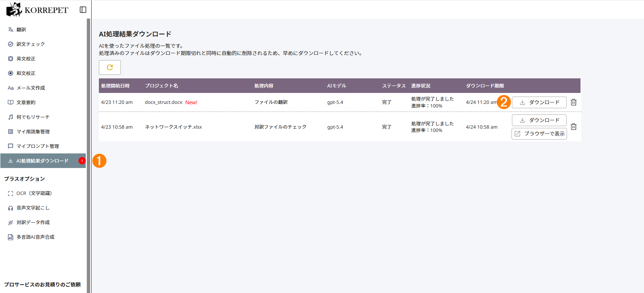The width and height of the screenshot is (644, 293).
Task: Click the ファイルの翻訳 cell
Action: click(x=271, y=102)
